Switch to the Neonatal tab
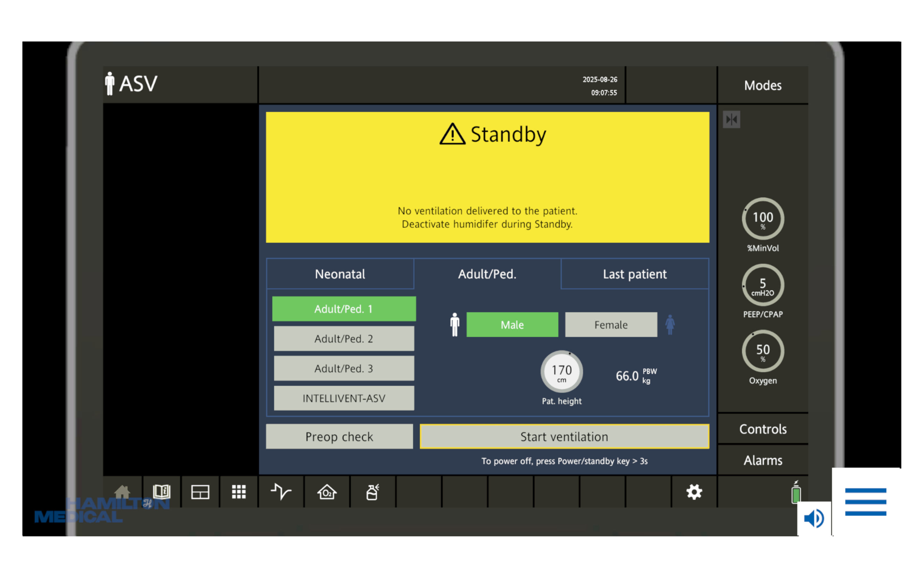The height and width of the screenshot is (578, 924). (340, 274)
